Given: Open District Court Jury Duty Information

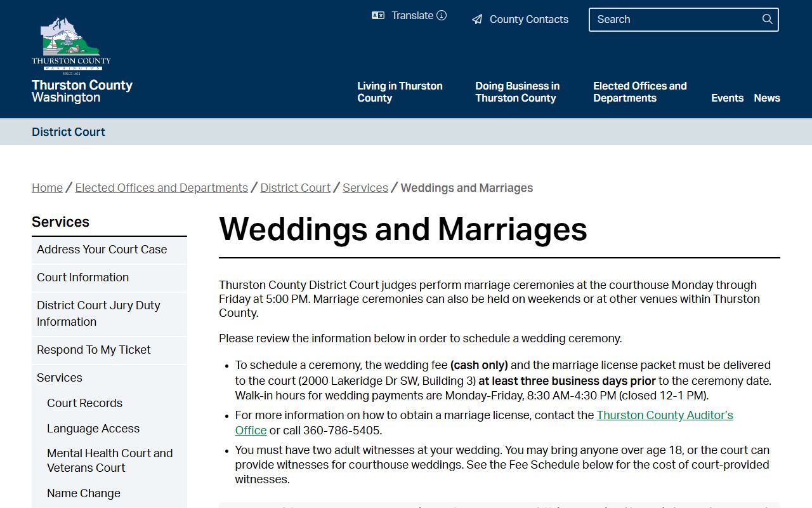Looking at the screenshot, I should (109, 314).
